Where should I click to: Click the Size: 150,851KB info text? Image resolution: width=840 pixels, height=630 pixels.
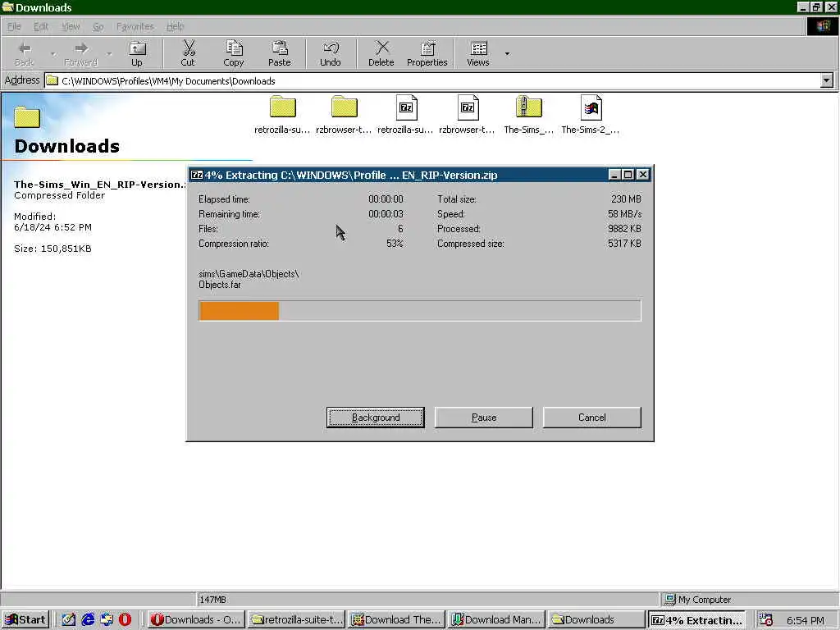pyautogui.click(x=52, y=249)
